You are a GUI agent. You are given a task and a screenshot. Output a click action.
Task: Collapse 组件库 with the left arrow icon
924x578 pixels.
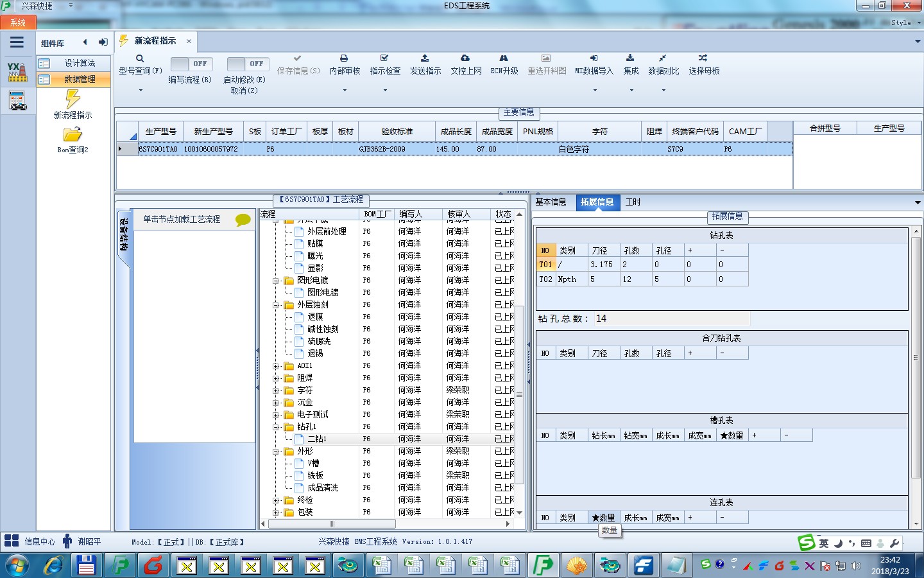coord(85,42)
